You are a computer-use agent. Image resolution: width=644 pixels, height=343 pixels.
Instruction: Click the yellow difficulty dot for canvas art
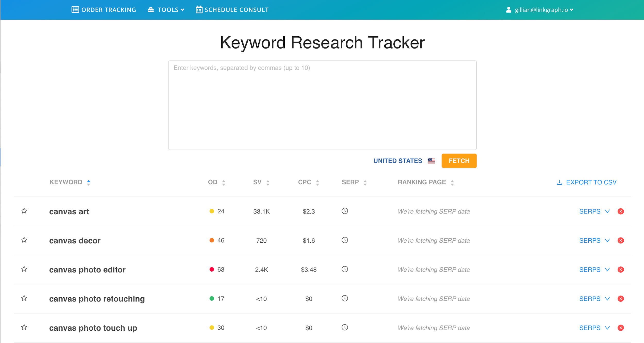pos(212,211)
